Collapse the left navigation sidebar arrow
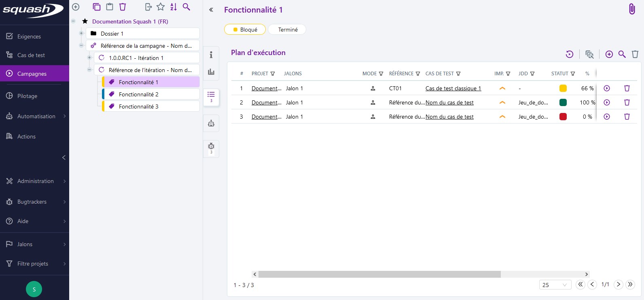 point(64,157)
